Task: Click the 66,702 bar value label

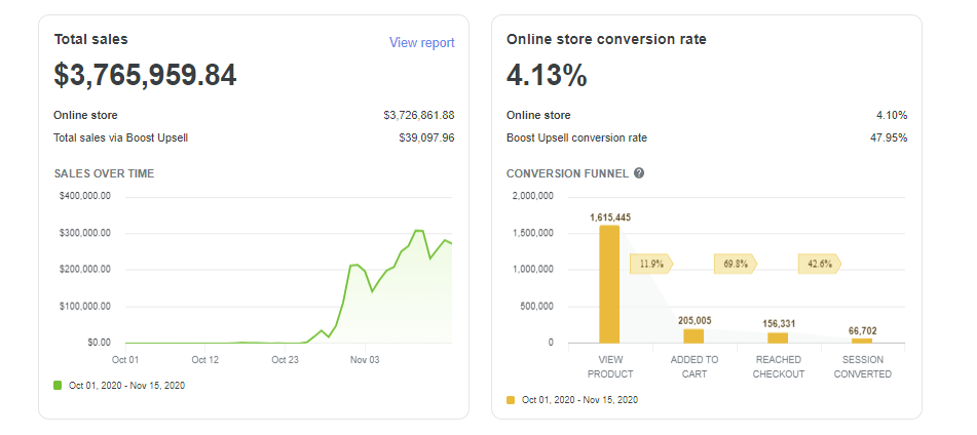Action: (x=862, y=331)
